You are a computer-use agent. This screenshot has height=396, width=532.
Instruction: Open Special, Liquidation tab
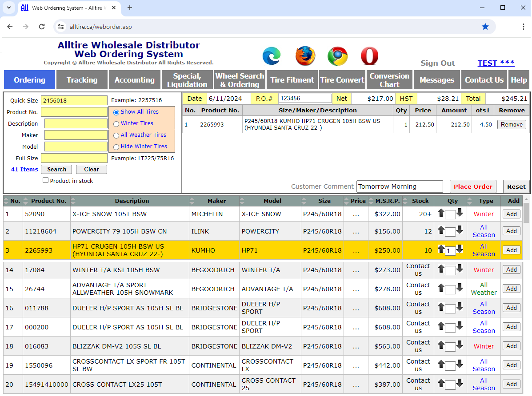coord(187,80)
